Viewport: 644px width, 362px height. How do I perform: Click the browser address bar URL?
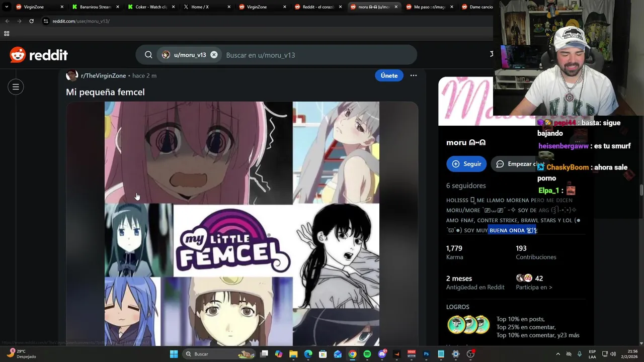[x=81, y=21]
